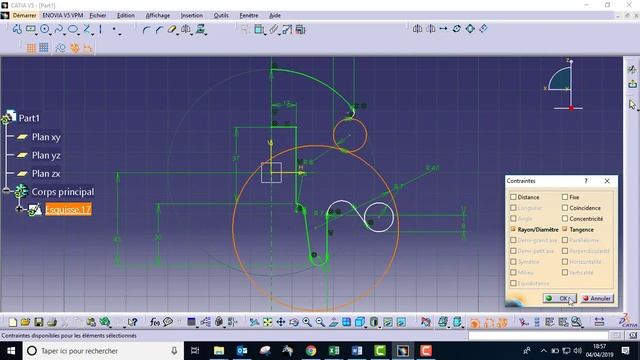
Task: Open the ENOVIA V5 VPM menu
Action: [x=62, y=16]
